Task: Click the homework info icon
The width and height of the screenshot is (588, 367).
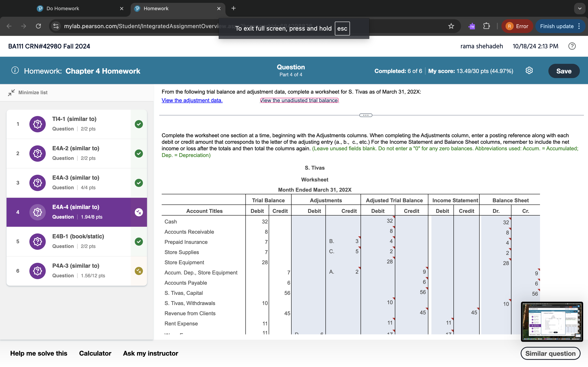Action: pyautogui.click(x=15, y=71)
